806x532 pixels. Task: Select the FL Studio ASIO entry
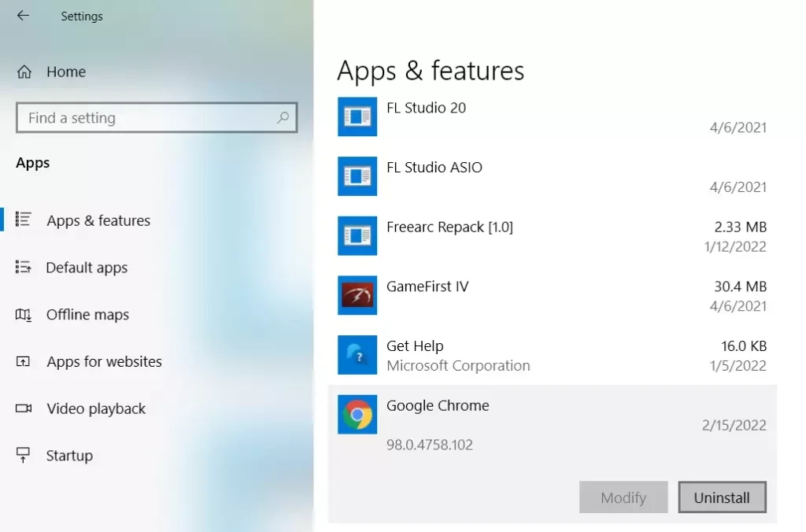tap(552, 177)
